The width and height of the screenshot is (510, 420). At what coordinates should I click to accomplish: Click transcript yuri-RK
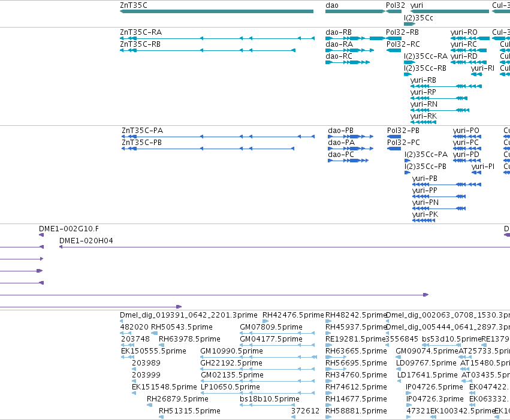[x=423, y=123]
